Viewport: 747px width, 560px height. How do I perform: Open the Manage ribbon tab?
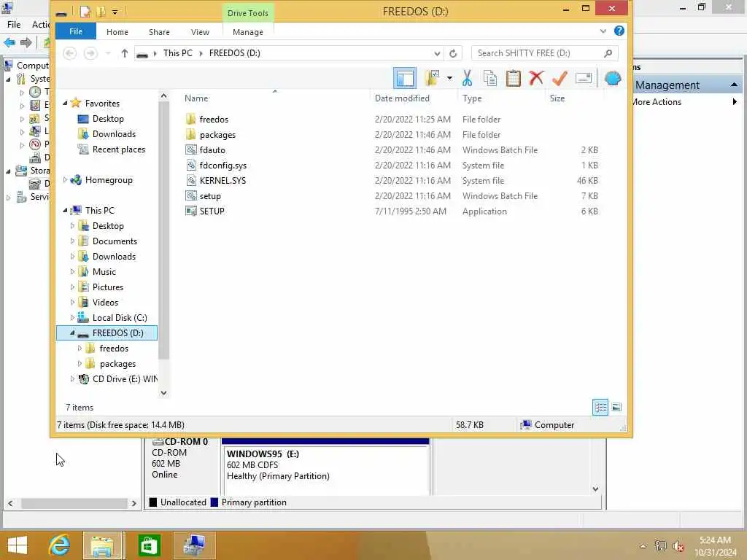point(248,32)
